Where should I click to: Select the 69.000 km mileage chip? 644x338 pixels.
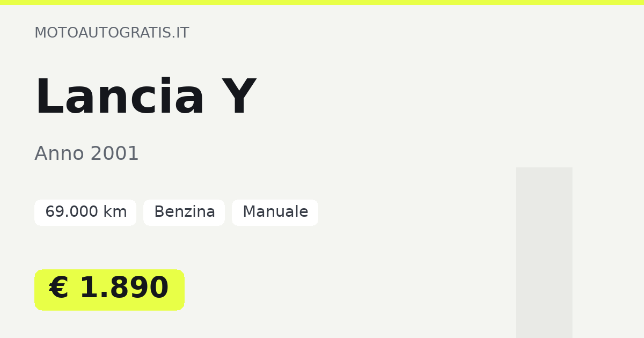click(x=85, y=212)
